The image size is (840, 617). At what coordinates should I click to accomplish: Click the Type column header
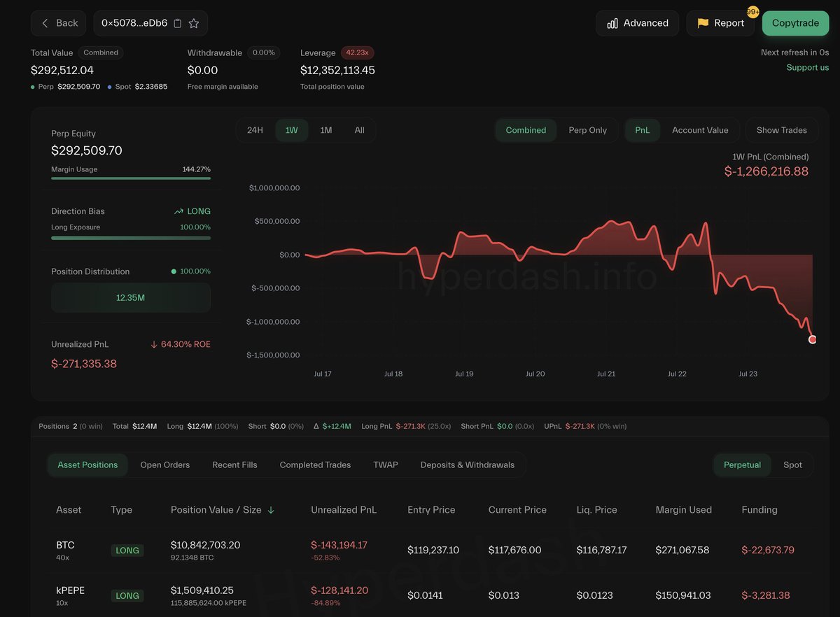coord(121,510)
